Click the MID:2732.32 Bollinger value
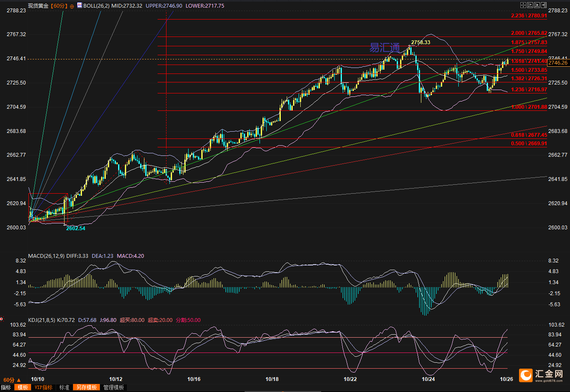This screenshot has height=392, width=570. [x=127, y=6]
